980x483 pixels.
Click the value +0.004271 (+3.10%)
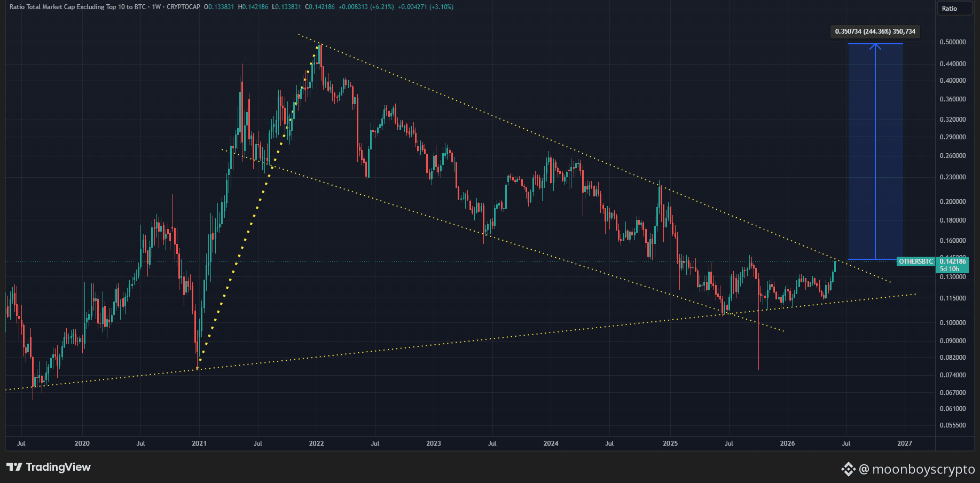426,7
